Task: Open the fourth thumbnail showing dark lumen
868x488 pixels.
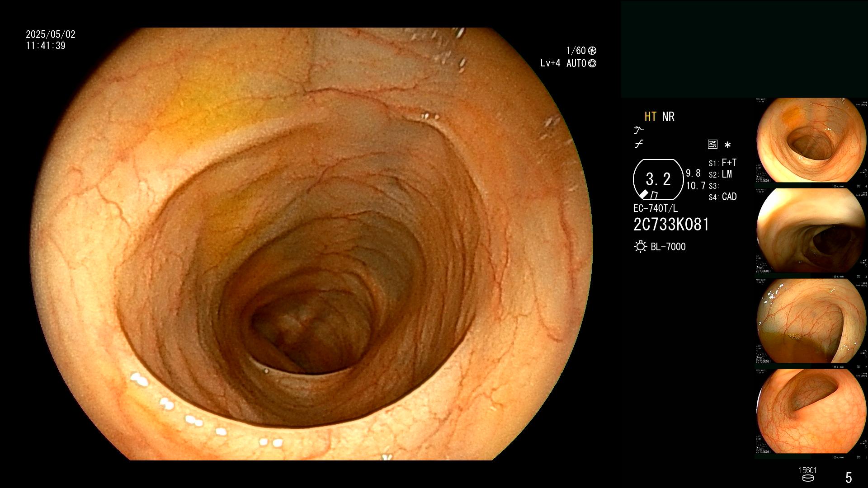Action: pyautogui.click(x=811, y=411)
